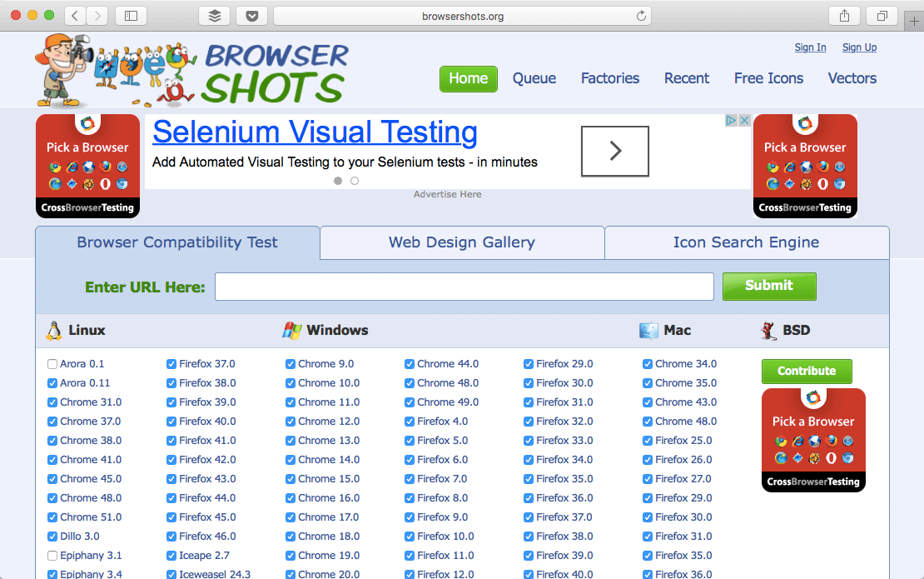Open the Free Icons page
The height and width of the screenshot is (579, 924).
[768, 78]
